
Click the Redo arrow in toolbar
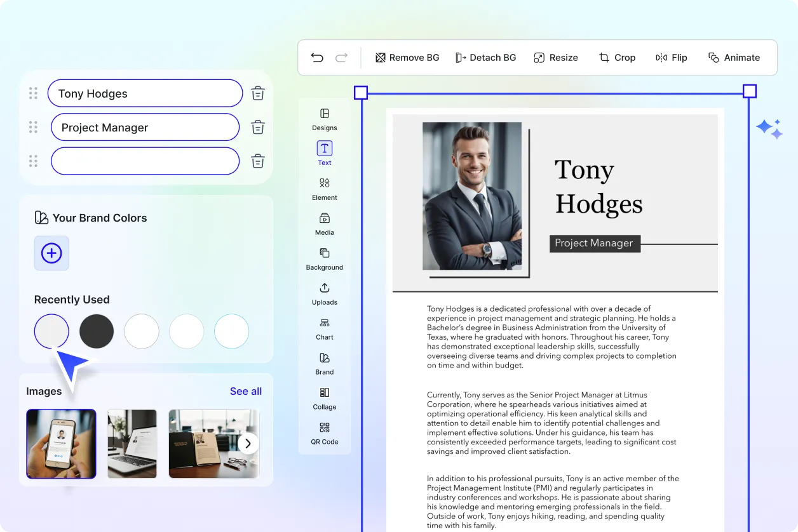click(341, 58)
